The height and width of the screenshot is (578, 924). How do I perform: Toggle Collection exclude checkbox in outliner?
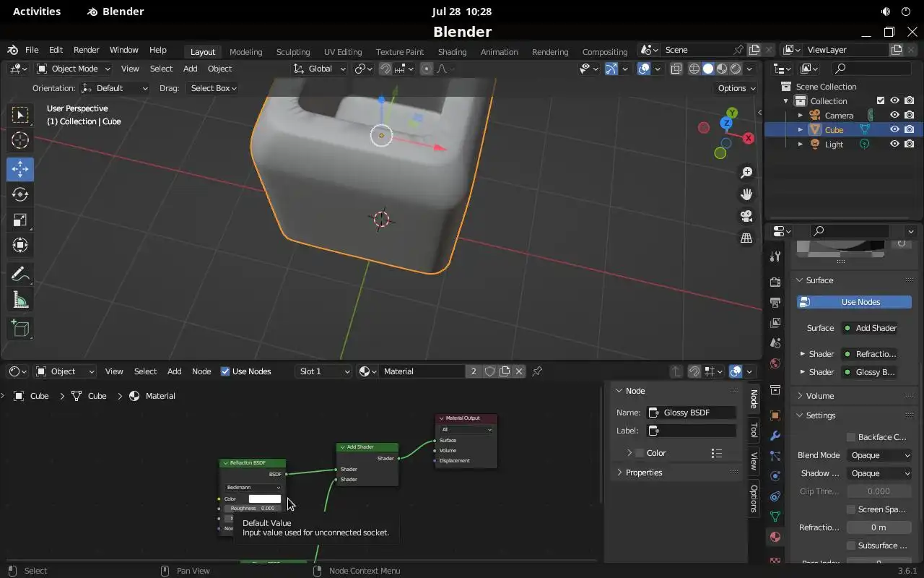pos(881,100)
